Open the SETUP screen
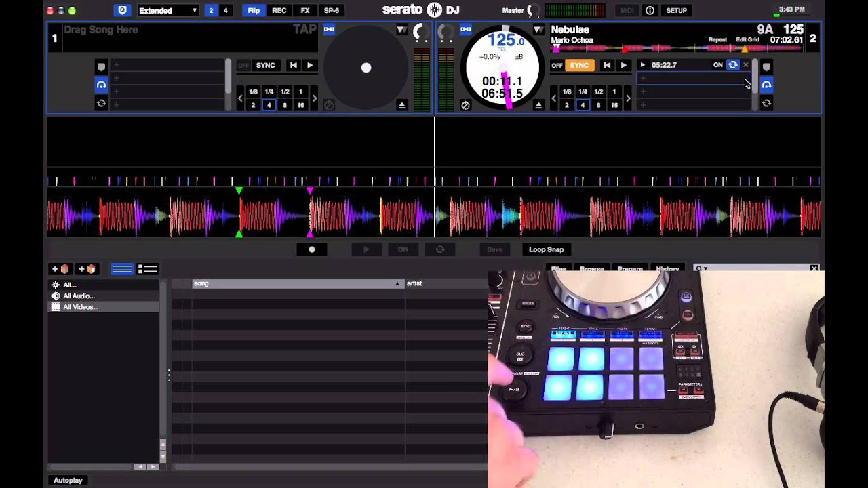This screenshot has width=868, height=488. tap(676, 10)
